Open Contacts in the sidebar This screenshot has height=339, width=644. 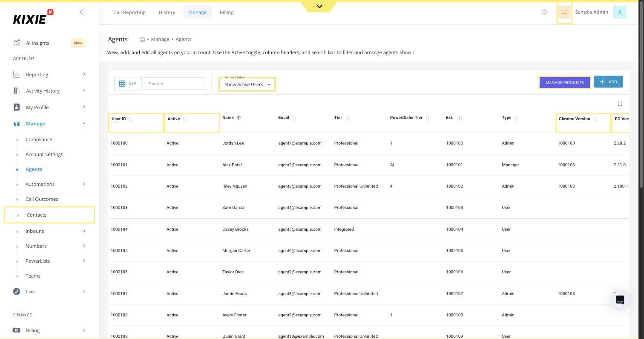coord(49,215)
